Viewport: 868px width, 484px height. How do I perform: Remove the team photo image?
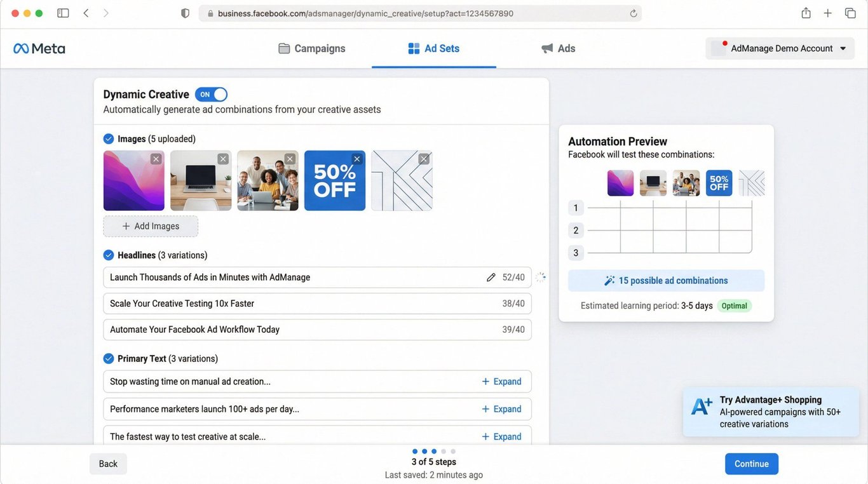[290, 159]
